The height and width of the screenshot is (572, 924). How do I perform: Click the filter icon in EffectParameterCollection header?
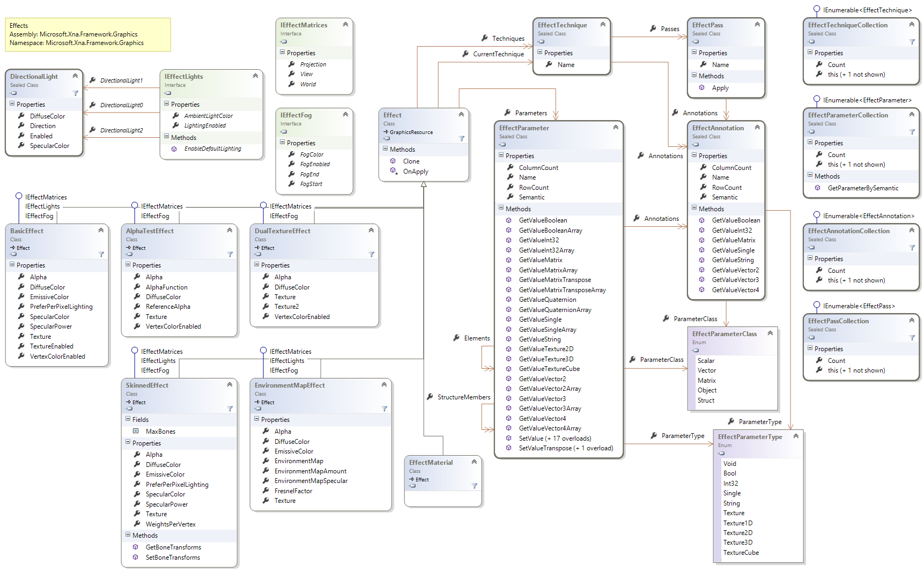click(912, 132)
